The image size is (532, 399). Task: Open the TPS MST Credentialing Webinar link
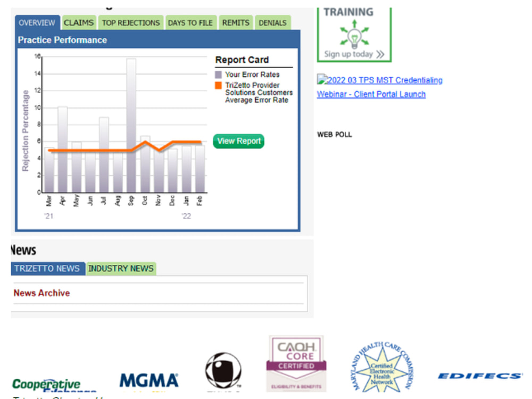point(380,87)
